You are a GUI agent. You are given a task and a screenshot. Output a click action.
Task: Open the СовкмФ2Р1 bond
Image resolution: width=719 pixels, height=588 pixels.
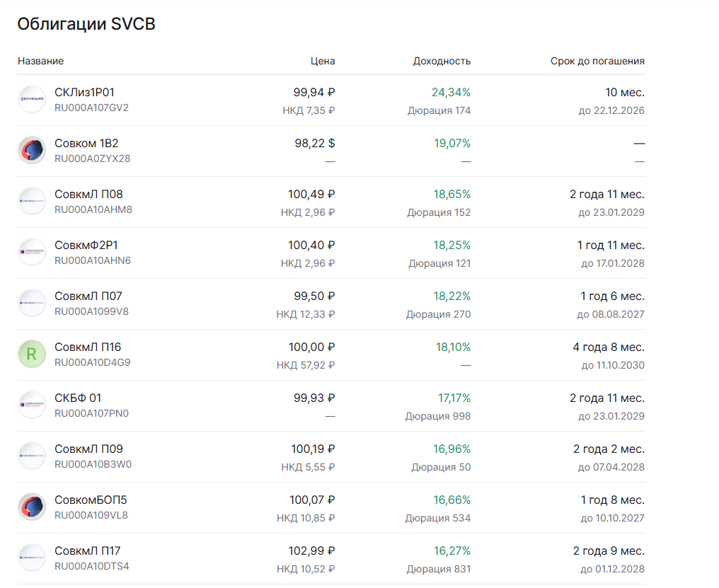pos(86,245)
